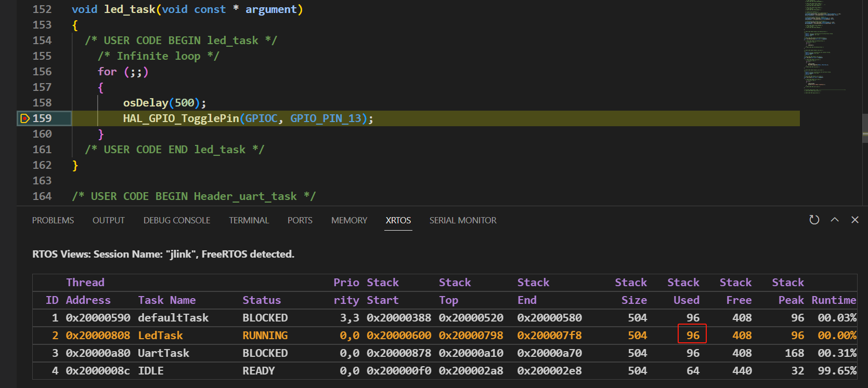Click the breakpoint arrow at line 159
Image resolution: width=868 pixels, height=388 pixels.
coord(24,118)
